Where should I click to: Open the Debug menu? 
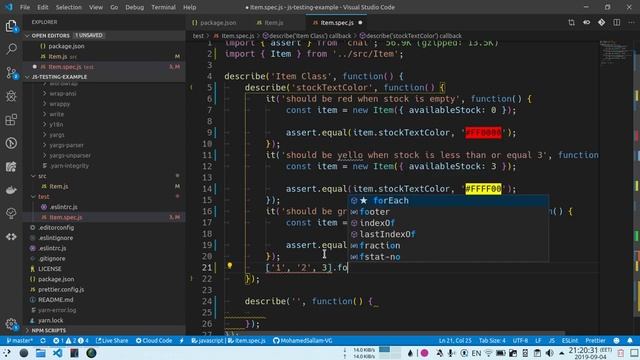click(134, 7)
